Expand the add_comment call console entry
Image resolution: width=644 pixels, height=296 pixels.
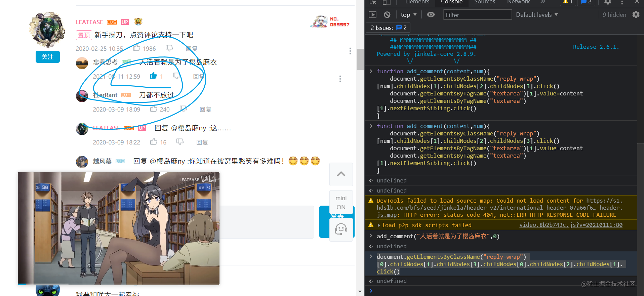coord(371,236)
